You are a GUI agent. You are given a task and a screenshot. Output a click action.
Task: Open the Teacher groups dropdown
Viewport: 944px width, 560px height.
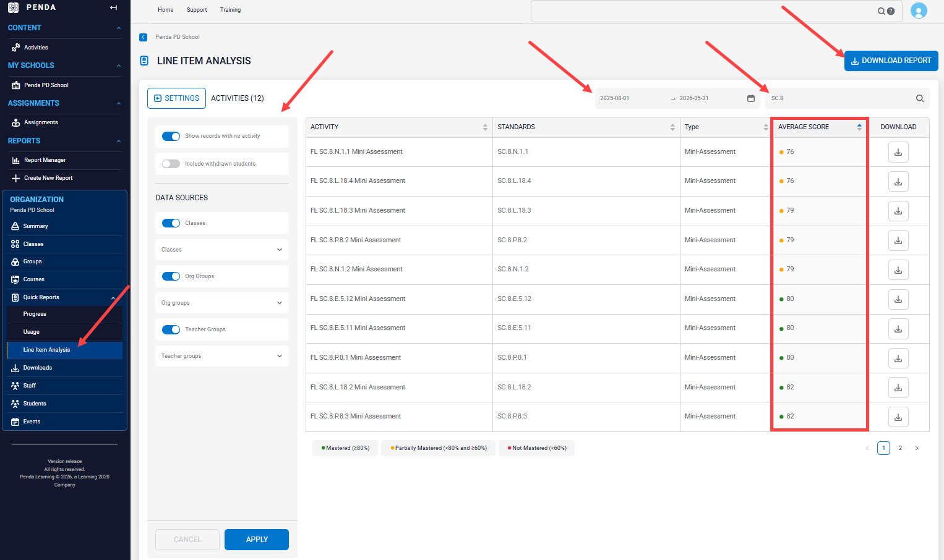(222, 356)
